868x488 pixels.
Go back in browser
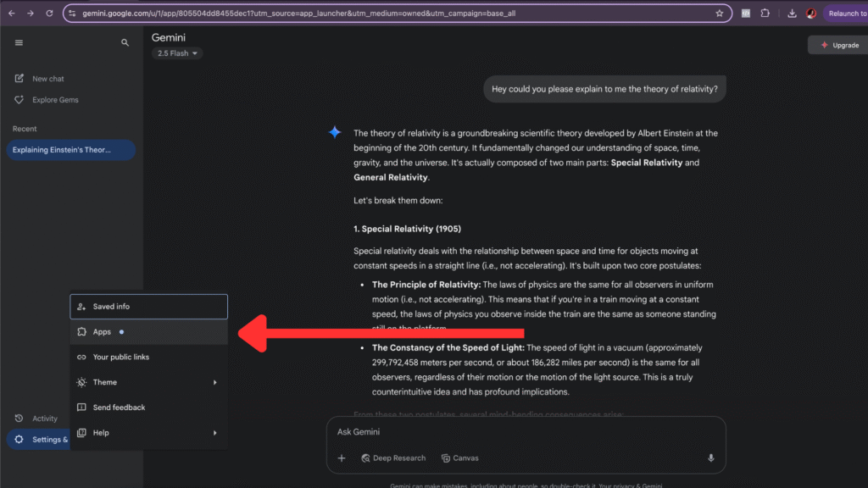tap(12, 14)
